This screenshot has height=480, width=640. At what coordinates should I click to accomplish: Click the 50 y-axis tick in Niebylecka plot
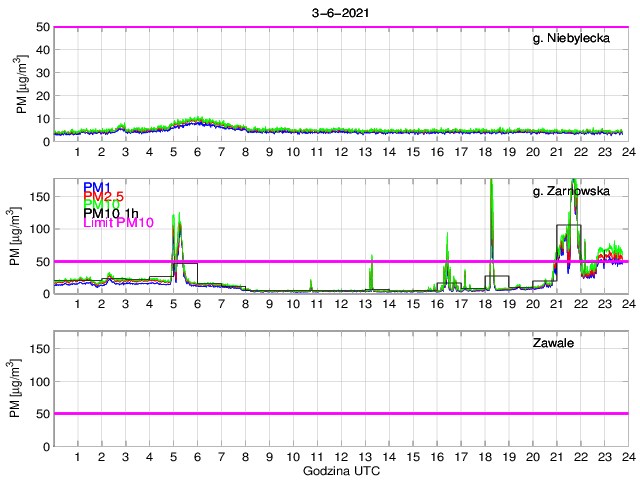(41, 27)
